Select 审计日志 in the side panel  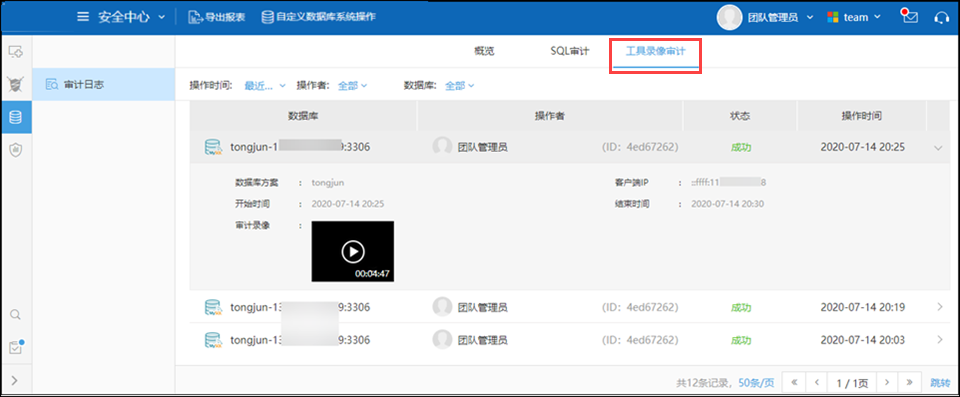[103, 85]
